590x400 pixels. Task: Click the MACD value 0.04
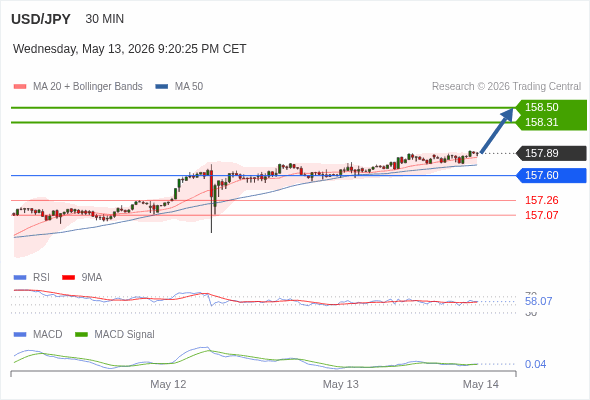(x=535, y=364)
